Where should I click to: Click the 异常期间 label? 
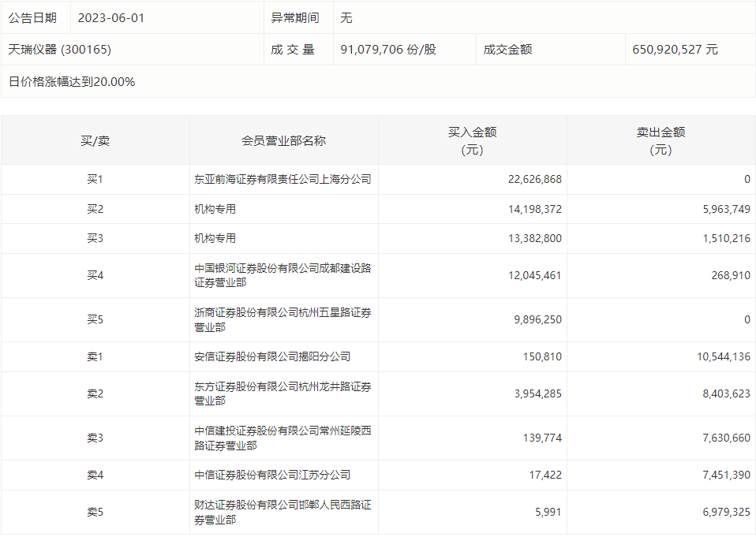click(295, 18)
